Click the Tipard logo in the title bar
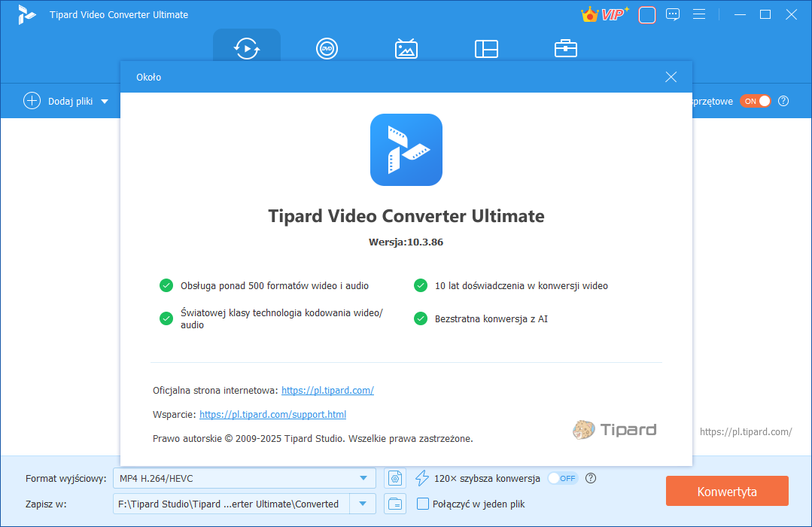This screenshot has height=527, width=812. tap(26, 14)
